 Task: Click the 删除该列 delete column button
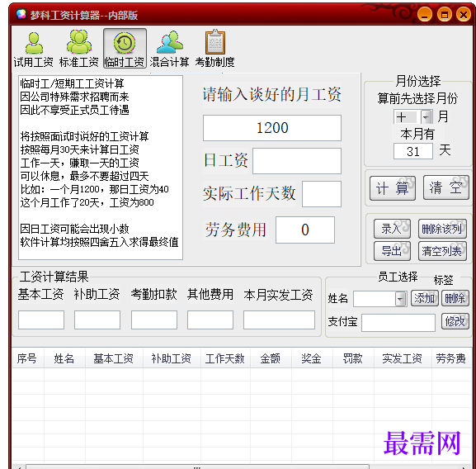[x=442, y=229]
